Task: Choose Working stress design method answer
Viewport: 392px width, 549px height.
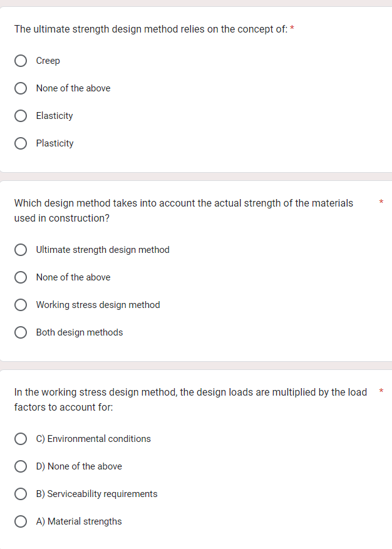Action: pyautogui.click(x=21, y=305)
